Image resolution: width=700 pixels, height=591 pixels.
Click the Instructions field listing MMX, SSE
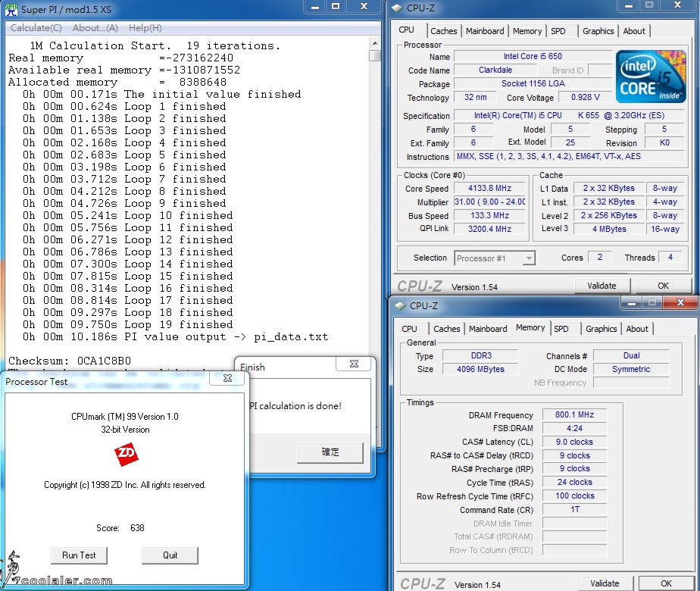(569, 156)
